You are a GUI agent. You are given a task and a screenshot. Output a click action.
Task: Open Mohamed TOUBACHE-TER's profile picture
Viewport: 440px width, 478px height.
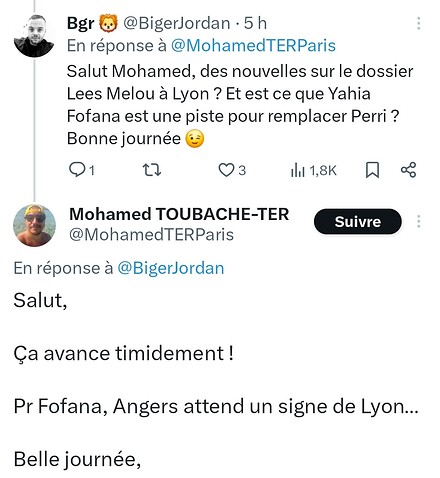click(34, 225)
